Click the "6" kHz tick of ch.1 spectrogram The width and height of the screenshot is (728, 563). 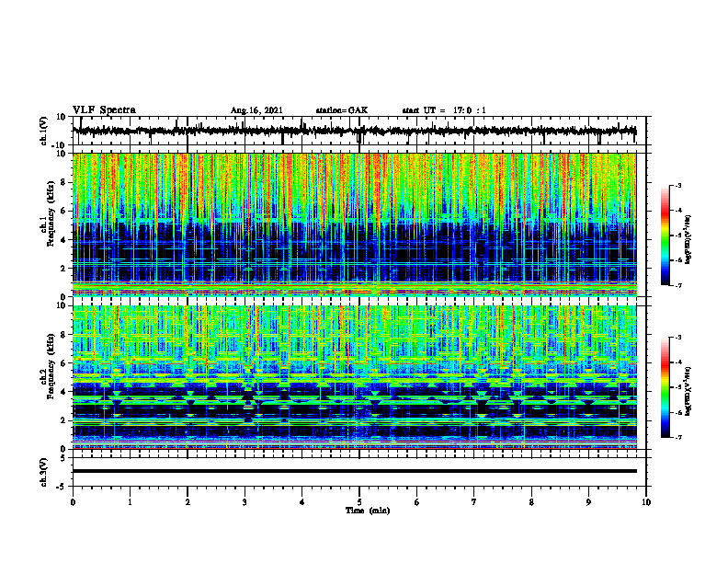pyautogui.click(x=63, y=211)
